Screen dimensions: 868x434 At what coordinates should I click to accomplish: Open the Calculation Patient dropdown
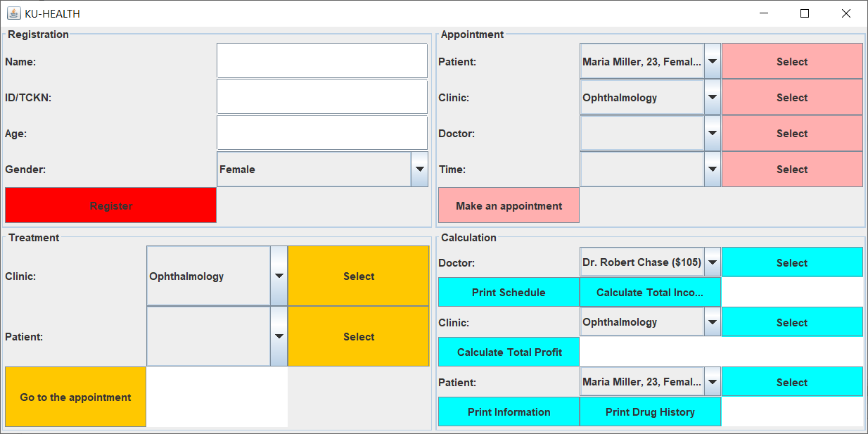[x=650, y=382]
